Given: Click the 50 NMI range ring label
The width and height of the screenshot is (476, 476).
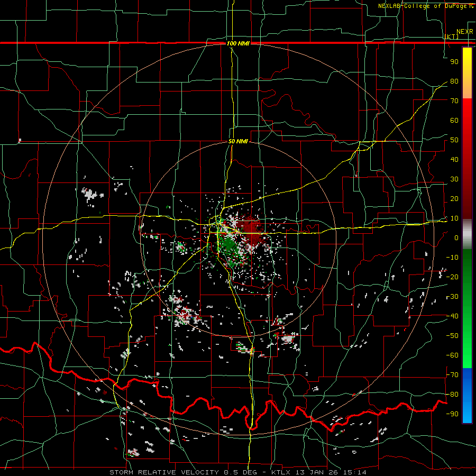Looking at the screenshot, I should click(x=238, y=141).
